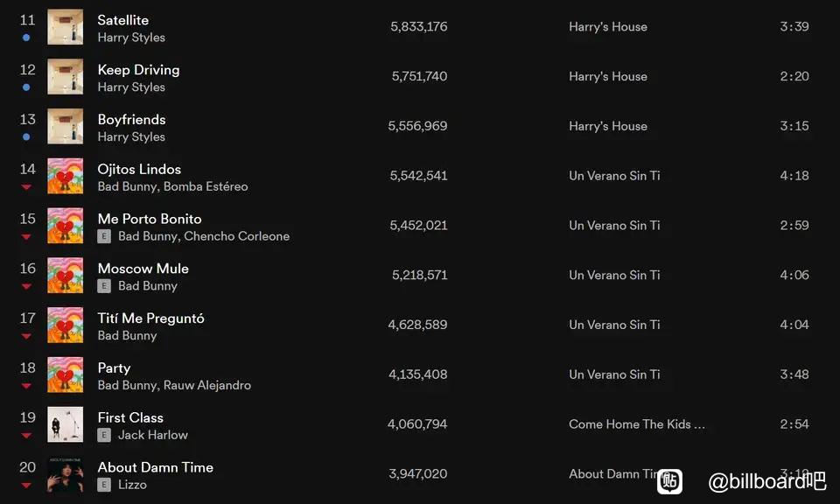Open the Chencho Corleone artist link
Image resolution: width=840 pixels, height=504 pixels.
tap(237, 236)
